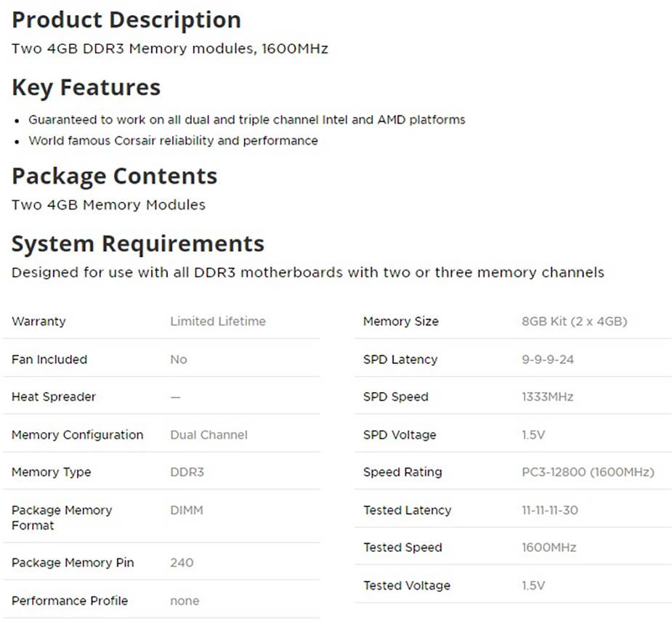Click the System Requirements heading

(x=138, y=243)
